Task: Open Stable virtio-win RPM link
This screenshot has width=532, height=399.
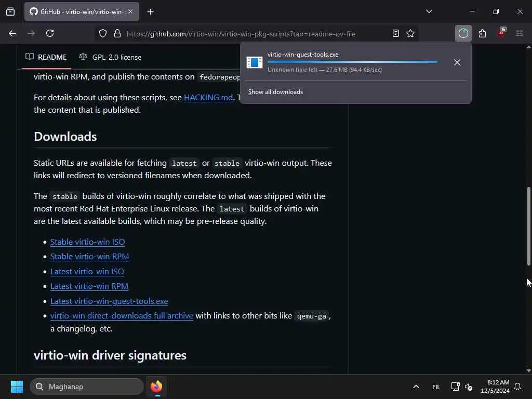Action: pyautogui.click(x=89, y=257)
